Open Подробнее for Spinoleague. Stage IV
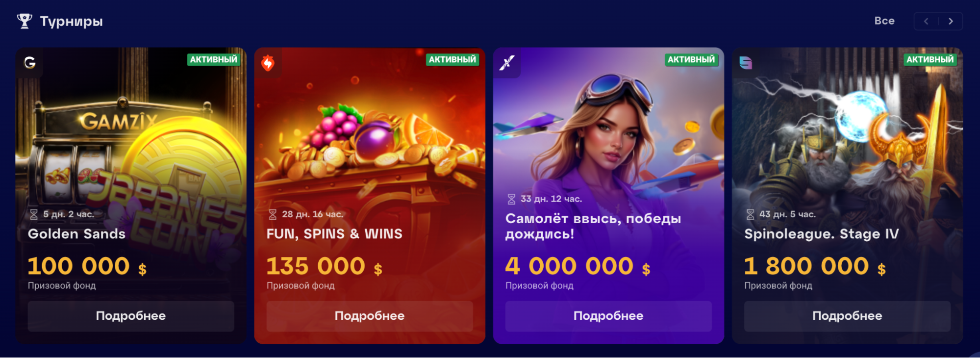Image resolution: width=980 pixels, height=358 pixels. [x=847, y=316]
